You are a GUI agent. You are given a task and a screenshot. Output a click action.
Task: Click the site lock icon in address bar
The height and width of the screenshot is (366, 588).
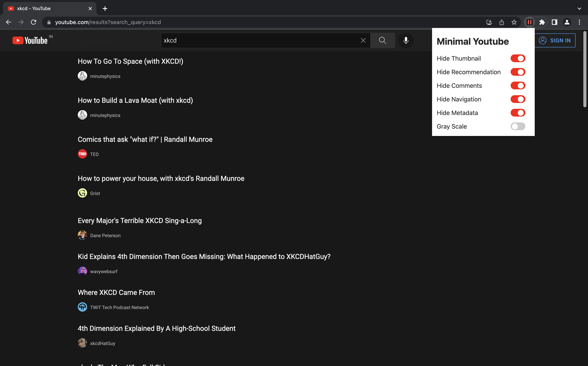[49, 22]
